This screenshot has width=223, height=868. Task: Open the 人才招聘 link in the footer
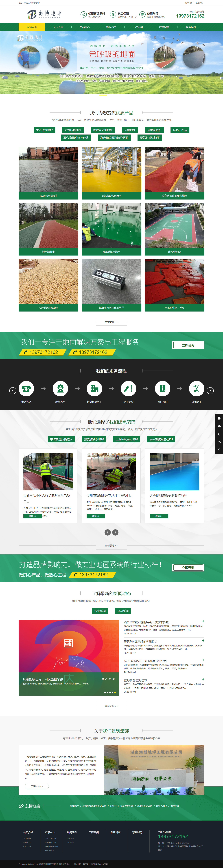27,838
